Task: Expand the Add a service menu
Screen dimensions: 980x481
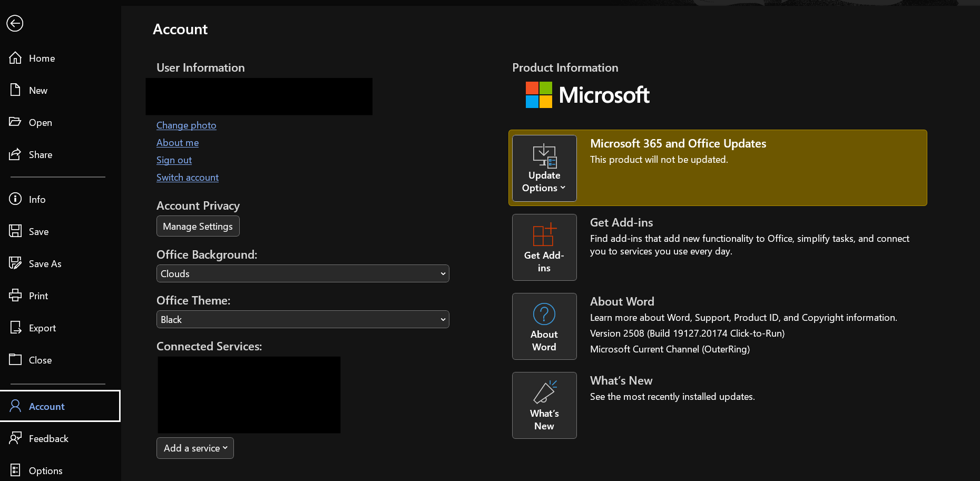Action: 195,448
